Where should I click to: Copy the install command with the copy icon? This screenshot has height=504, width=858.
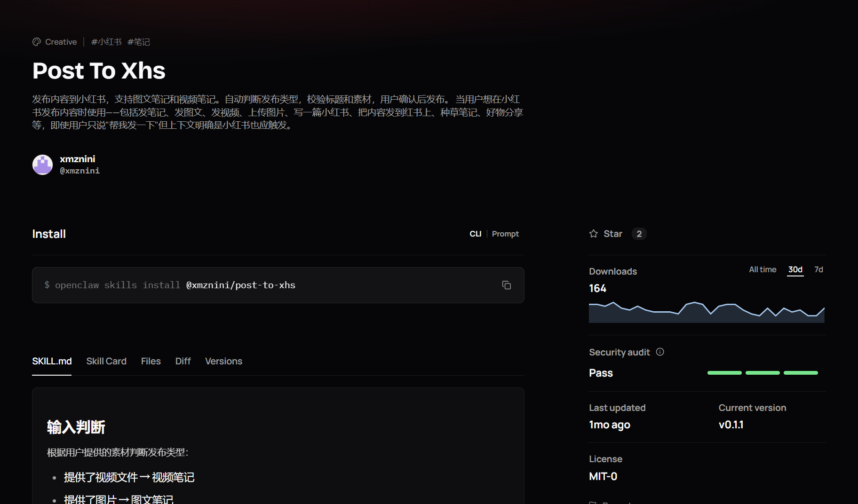(x=506, y=285)
